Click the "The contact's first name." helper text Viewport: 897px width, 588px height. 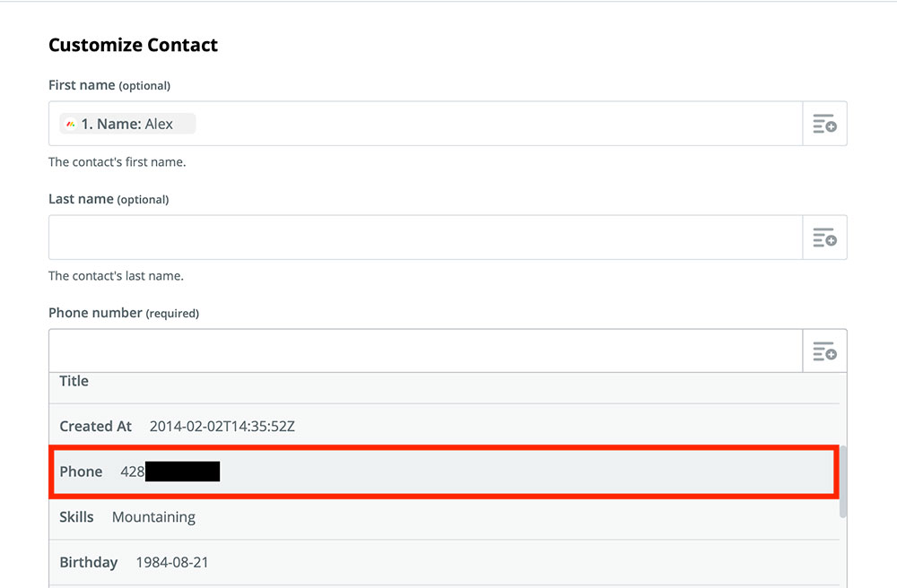(117, 162)
